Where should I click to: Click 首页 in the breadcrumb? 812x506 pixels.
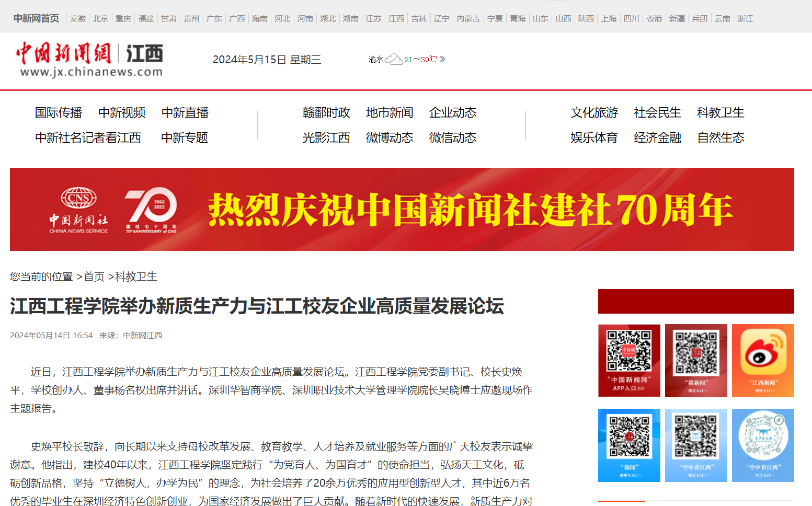(94, 277)
